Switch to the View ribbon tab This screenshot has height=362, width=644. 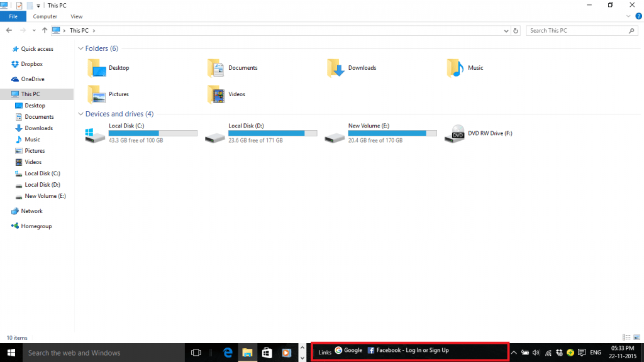(76, 16)
